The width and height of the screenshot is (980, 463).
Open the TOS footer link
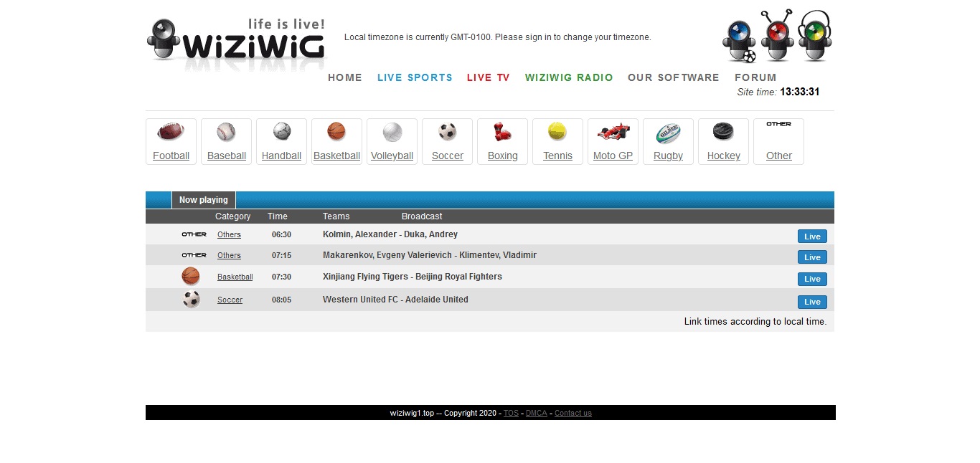pos(511,413)
